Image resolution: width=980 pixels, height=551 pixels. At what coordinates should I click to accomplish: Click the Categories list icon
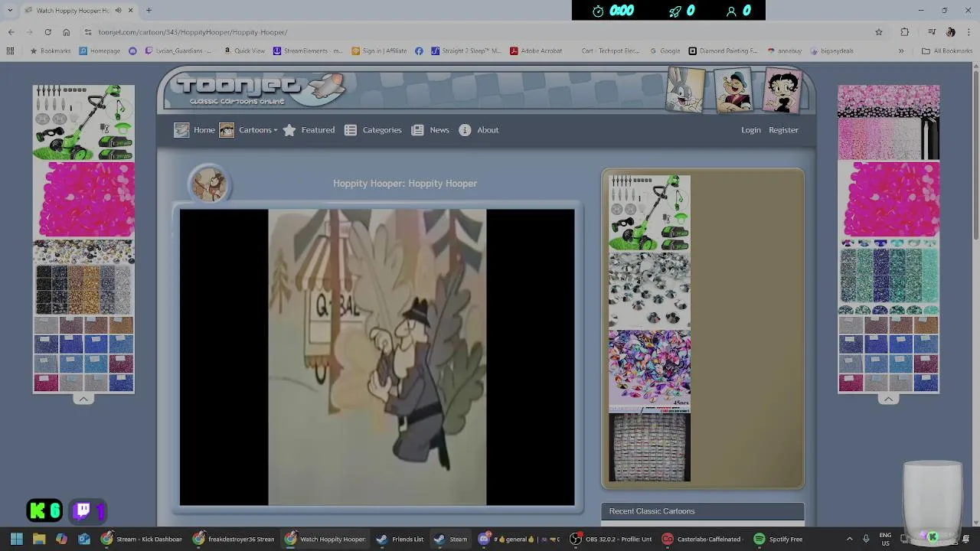click(351, 130)
